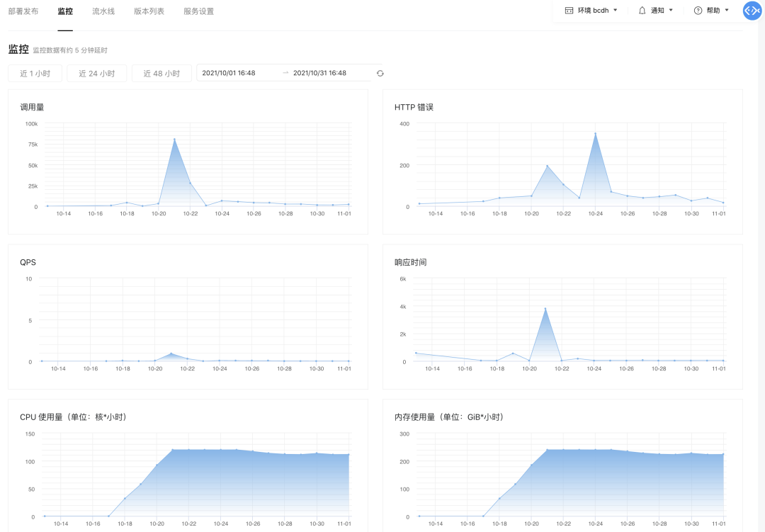
Task: Click the blue code icon in top-right corner
Action: 752,11
